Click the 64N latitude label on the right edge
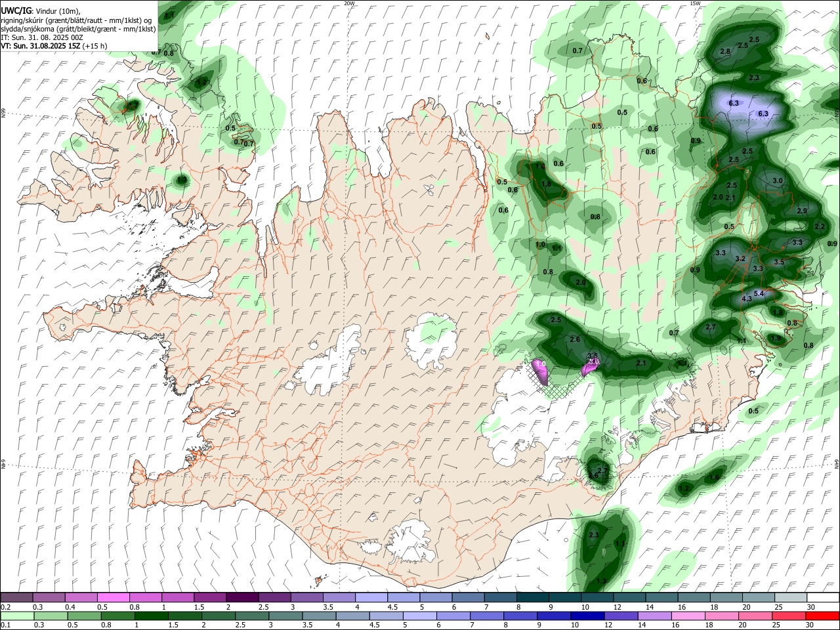Screen dimensions: 840x630 837,463
